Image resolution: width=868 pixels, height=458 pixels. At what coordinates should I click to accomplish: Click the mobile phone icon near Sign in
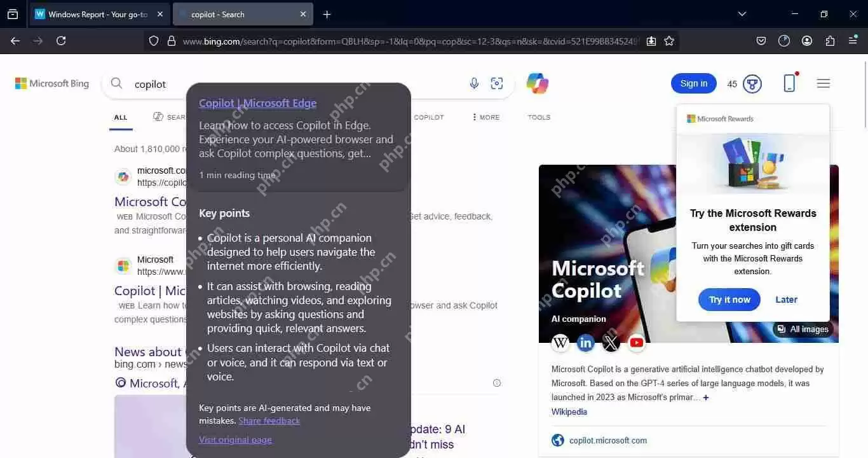point(789,83)
